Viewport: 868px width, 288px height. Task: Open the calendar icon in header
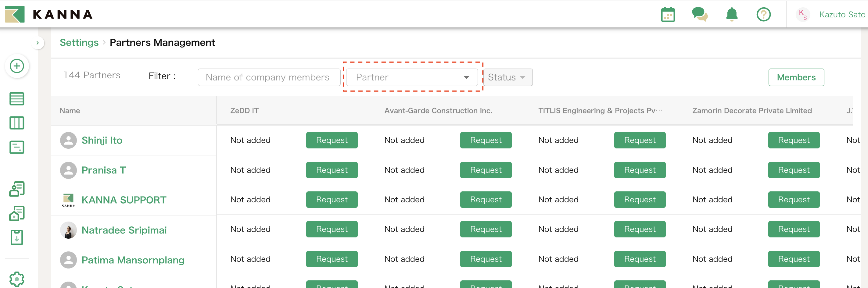click(668, 15)
